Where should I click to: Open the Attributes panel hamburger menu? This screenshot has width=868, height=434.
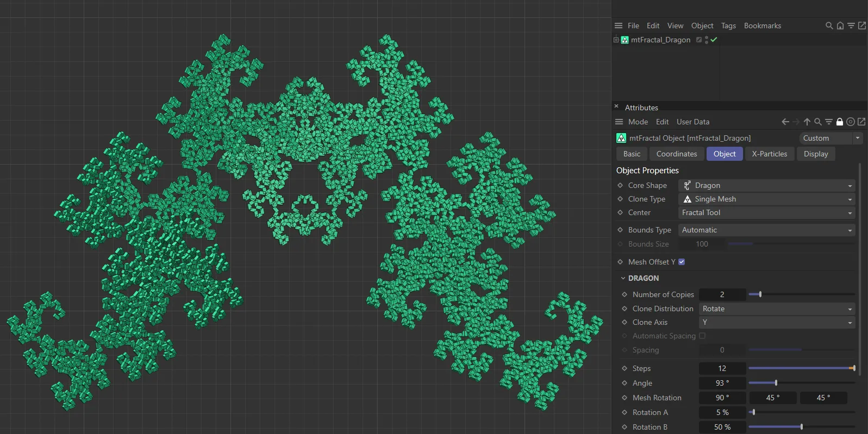(x=619, y=122)
